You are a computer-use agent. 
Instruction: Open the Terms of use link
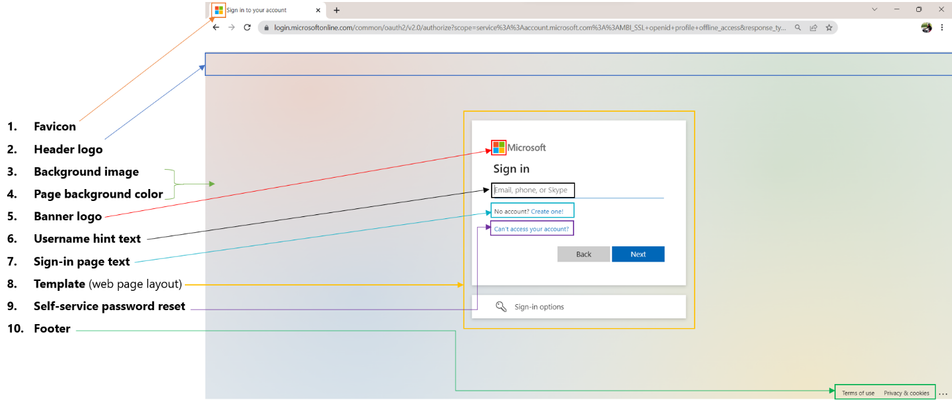coord(858,393)
